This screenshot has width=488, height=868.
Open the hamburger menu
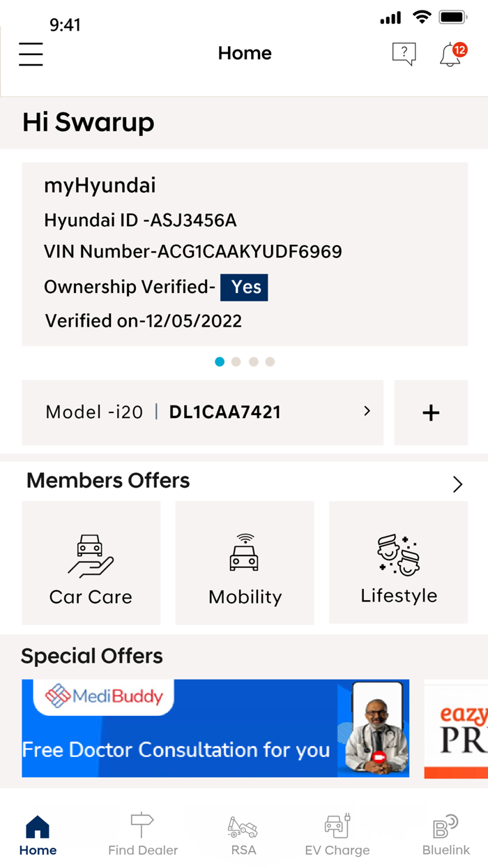[x=31, y=54]
